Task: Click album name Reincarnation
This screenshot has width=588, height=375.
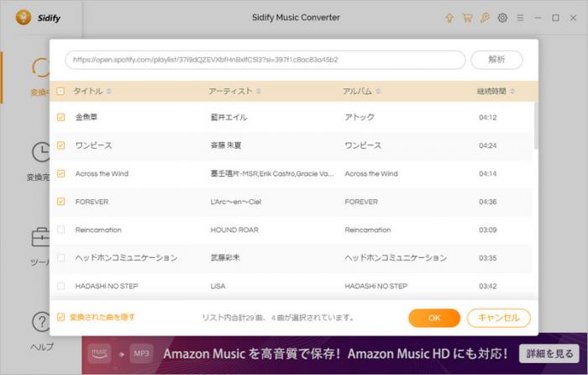Action: click(x=368, y=230)
